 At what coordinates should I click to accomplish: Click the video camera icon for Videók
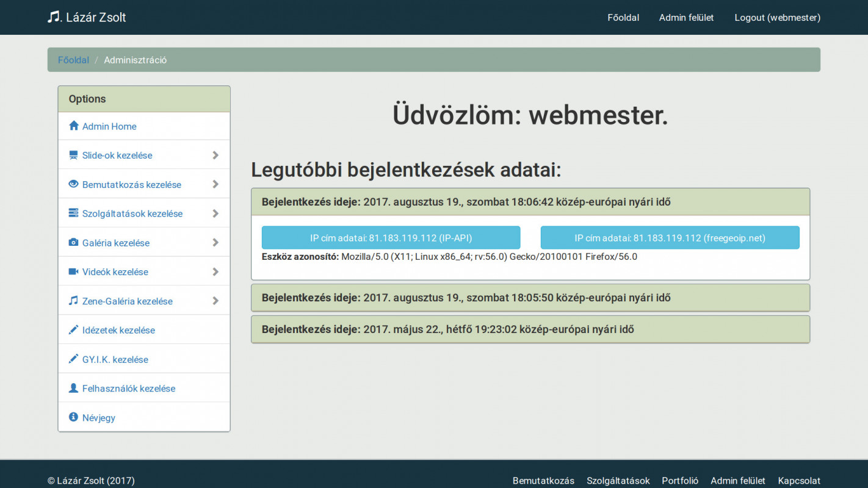click(74, 271)
